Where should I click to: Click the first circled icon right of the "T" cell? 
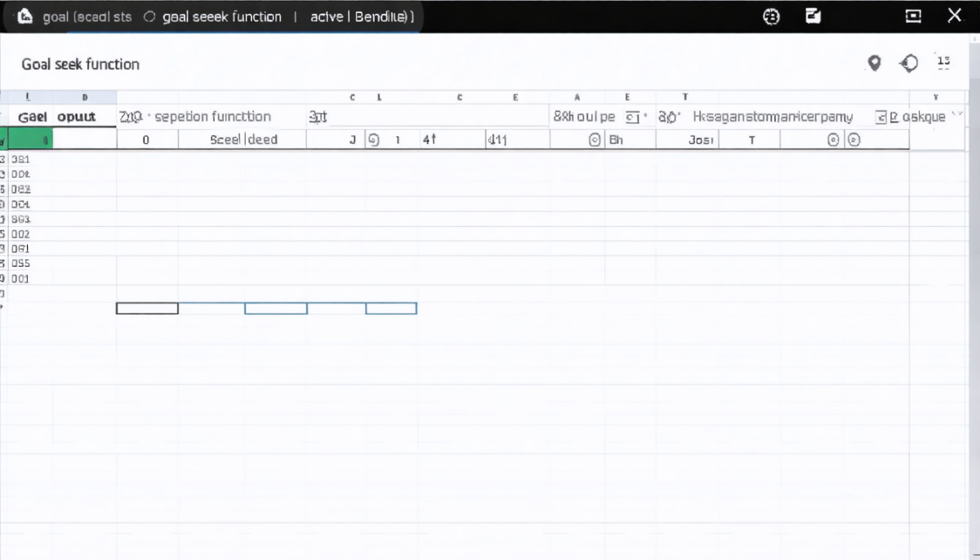833,140
